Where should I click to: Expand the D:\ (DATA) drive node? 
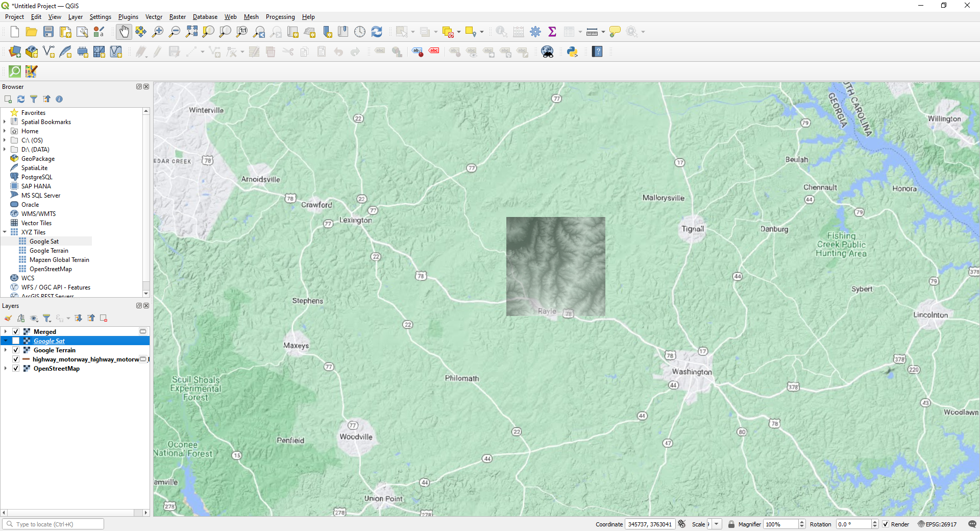click(x=5, y=150)
